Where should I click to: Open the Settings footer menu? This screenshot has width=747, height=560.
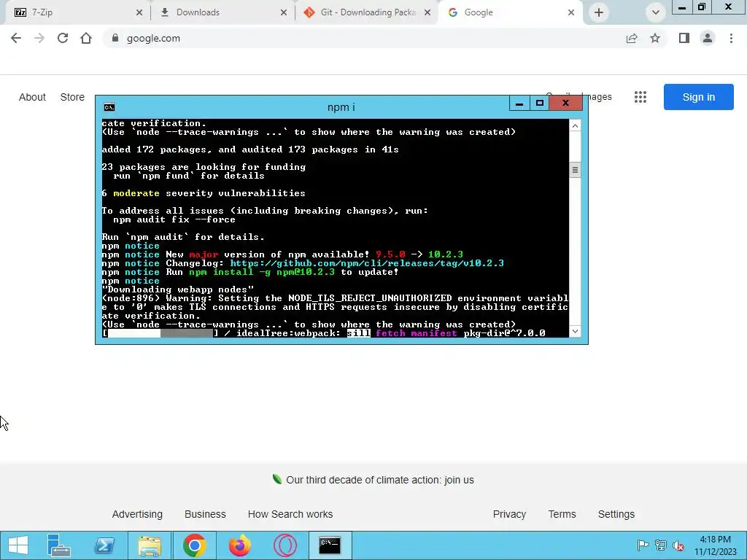(x=616, y=514)
